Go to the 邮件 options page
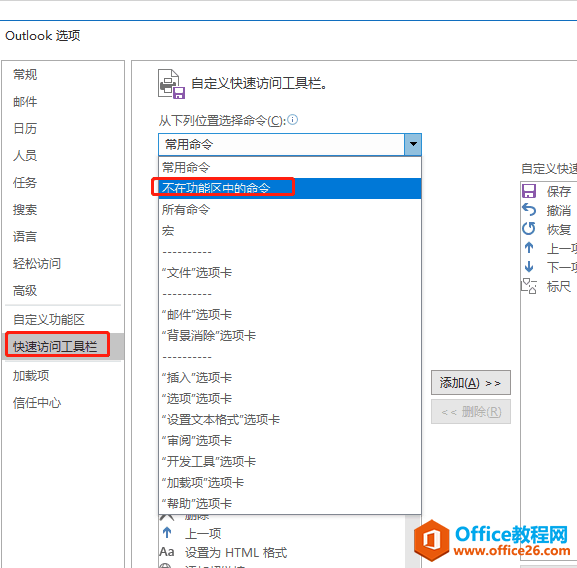577x568 pixels. tap(25, 102)
